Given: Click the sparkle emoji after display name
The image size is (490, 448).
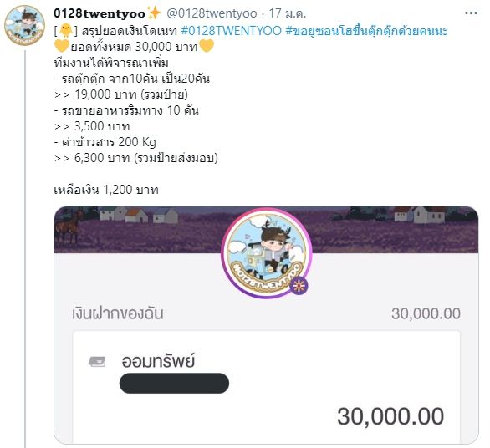Looking at the screenshot, I should click(x=154, y=13).
